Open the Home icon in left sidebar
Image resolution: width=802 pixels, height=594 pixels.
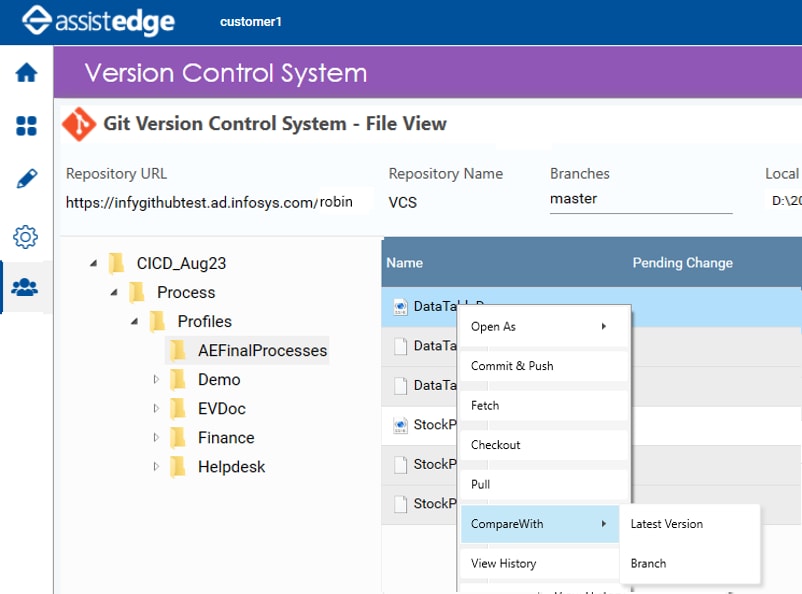tap(27, 72)
